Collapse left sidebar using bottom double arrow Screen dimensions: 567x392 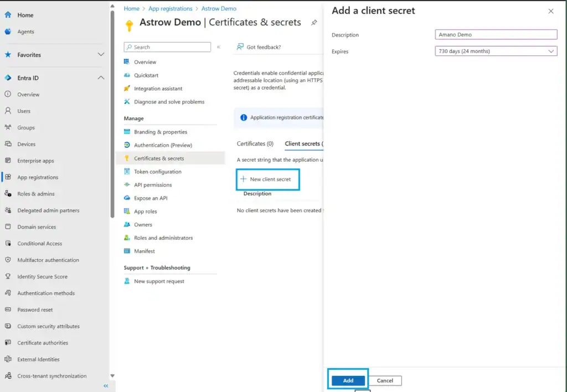tap(106, 386)
